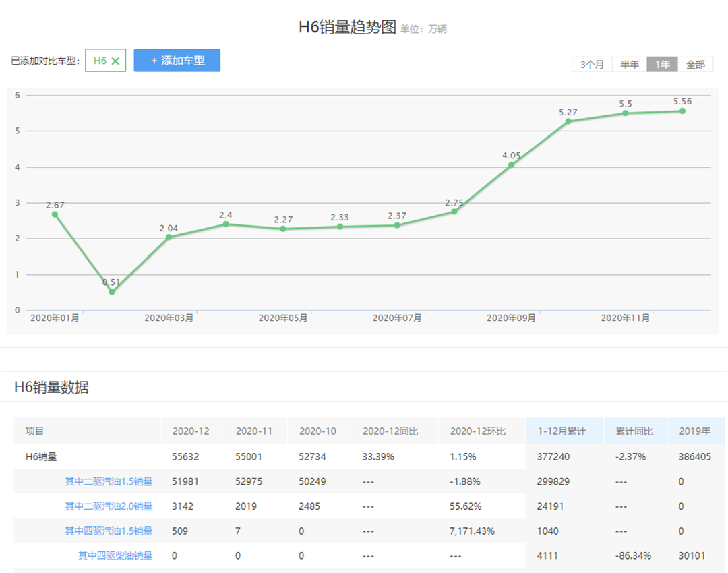This screenshot has width=728, height=573.
Task: Click the 4.05 data point on the line
Action: pos(511,165)
